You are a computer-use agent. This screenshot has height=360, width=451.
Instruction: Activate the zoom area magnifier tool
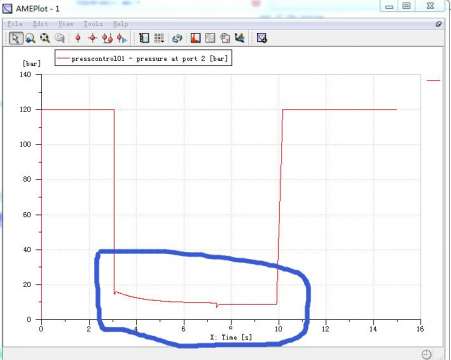[x=30, y=38]
